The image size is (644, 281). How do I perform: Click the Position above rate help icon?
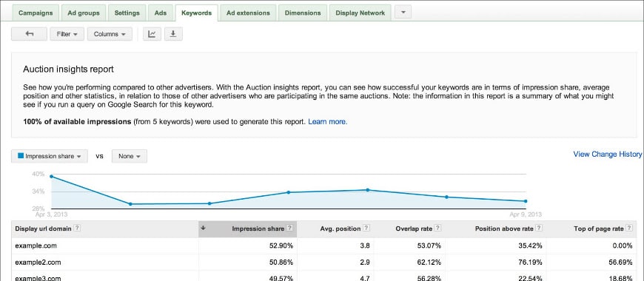point(539,228)
